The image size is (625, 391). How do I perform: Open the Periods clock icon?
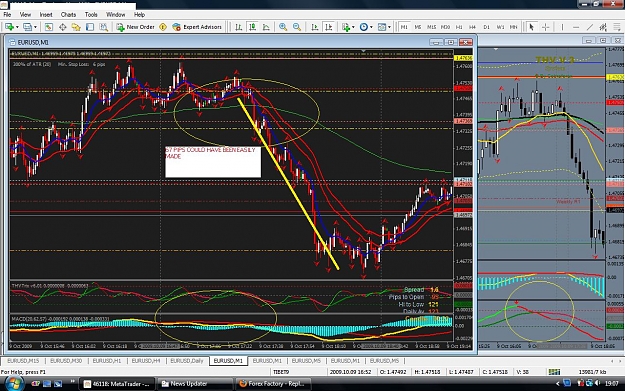(364, 27)
